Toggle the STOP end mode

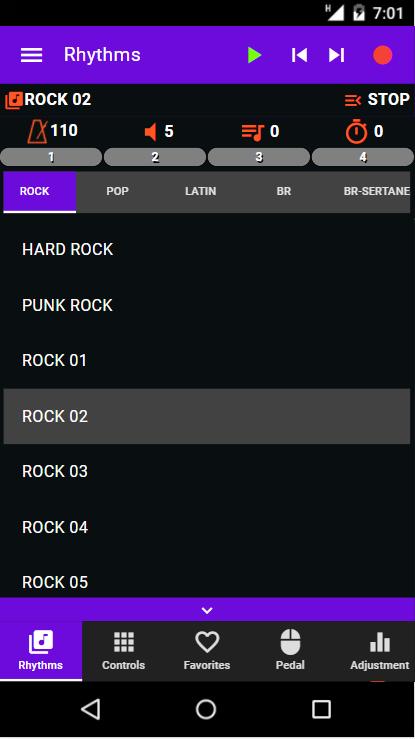tap(377, 99)
